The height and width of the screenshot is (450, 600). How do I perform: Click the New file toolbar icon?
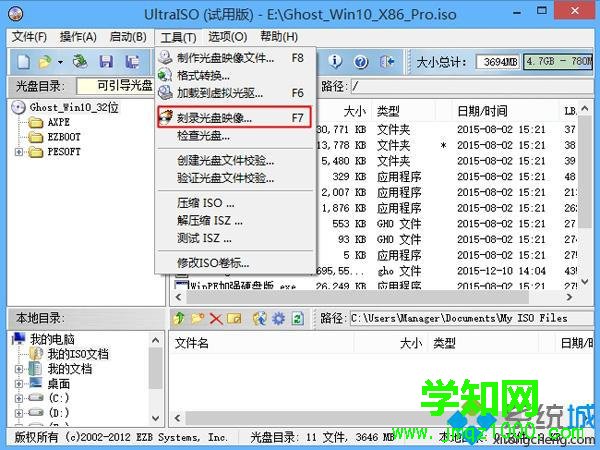tap(23, 62)
